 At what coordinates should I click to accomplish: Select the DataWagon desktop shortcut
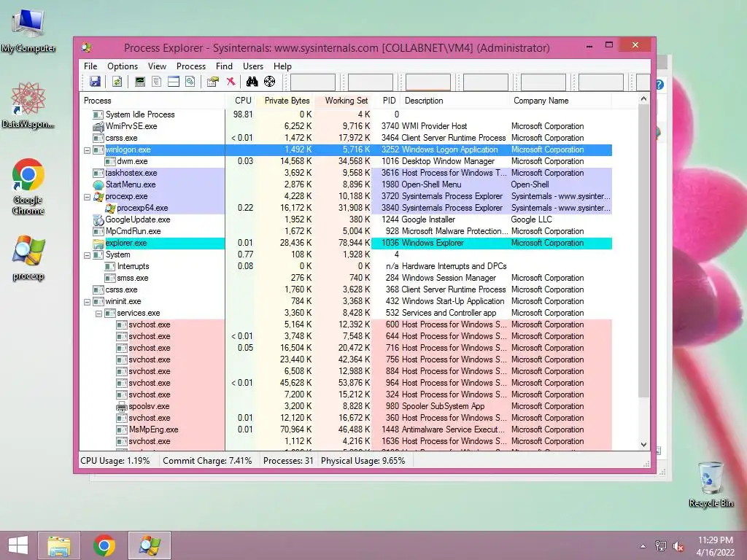pos(28,105)
